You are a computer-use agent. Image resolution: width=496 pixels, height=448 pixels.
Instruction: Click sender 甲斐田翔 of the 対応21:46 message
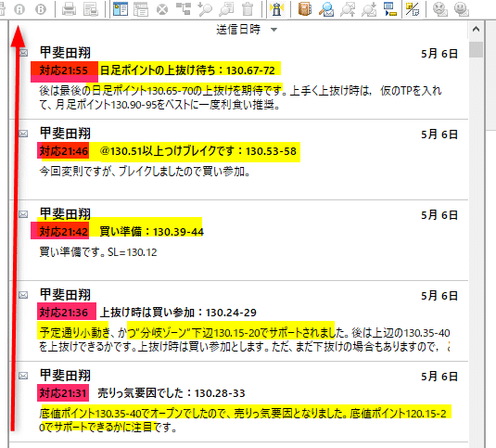pos(65,134)
